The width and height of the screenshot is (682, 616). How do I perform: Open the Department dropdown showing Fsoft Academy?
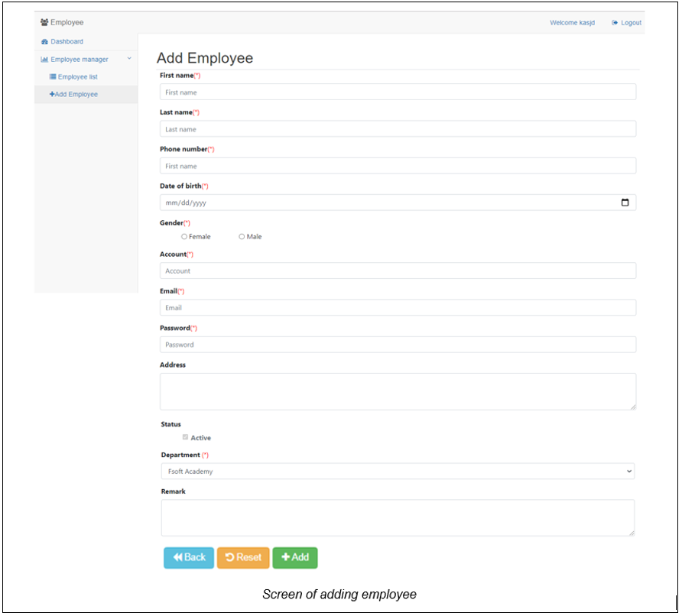pyautogui.click(x=397, y=471)
